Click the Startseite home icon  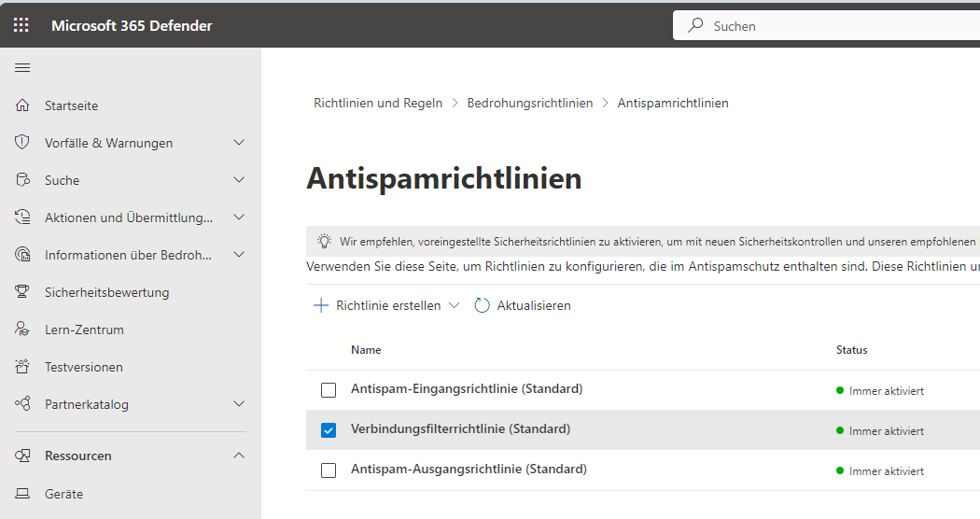point(23,105)
